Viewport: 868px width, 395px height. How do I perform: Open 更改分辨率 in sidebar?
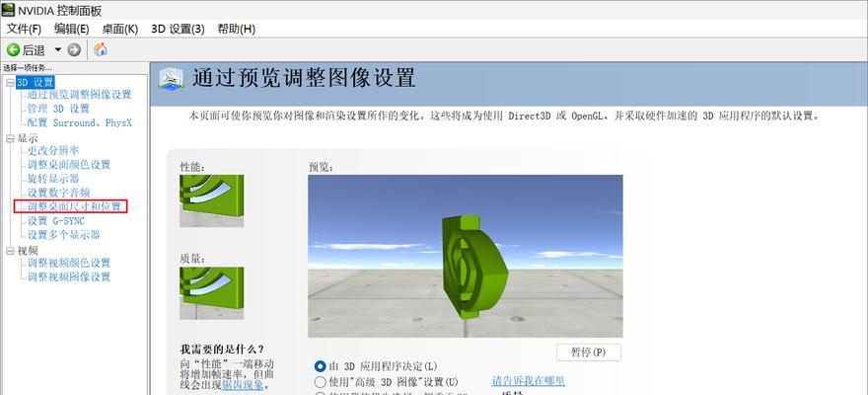click(x=53, y=150)
